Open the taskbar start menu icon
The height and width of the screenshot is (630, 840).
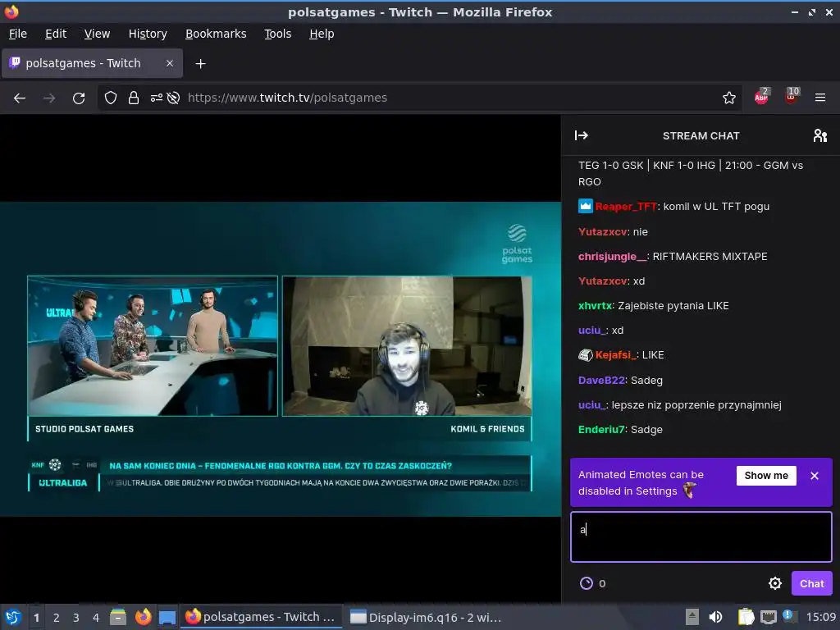(x=13, y=617)
